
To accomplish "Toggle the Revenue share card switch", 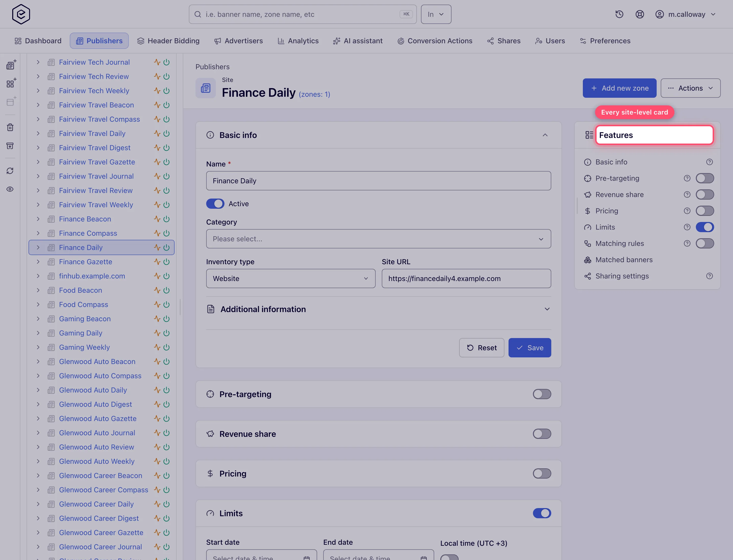I will click(x=542, y=434).
